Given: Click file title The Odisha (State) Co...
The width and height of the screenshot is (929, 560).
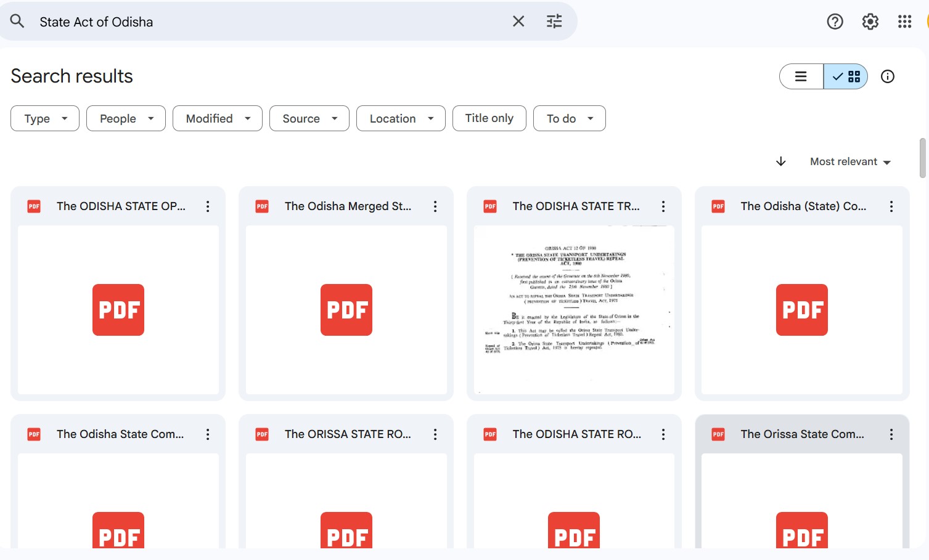Looking at the screenshot, I should pos(803,206).
